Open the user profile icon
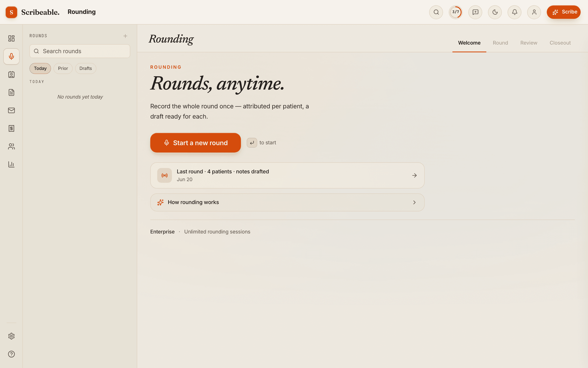This screenshot has height=368, width=588. [534, 12]
